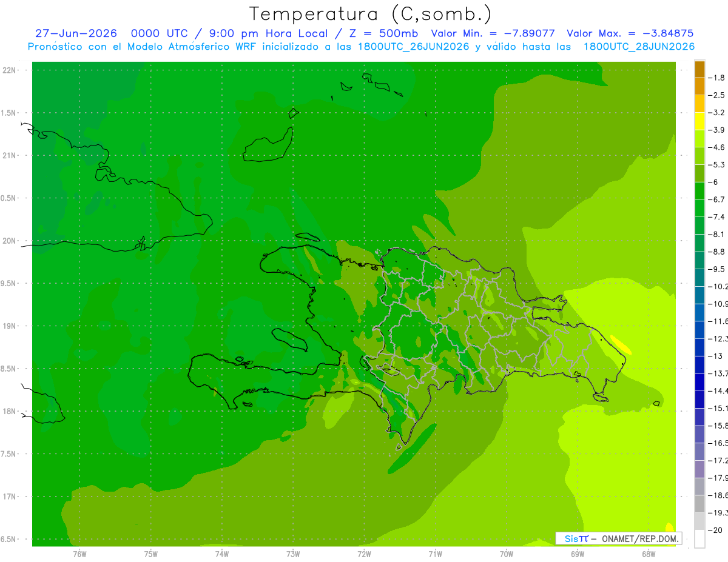This screenshot has height=562, width=728.
Task: Click the '7.5N' latitude label
Action: click(x=9, y=453)
